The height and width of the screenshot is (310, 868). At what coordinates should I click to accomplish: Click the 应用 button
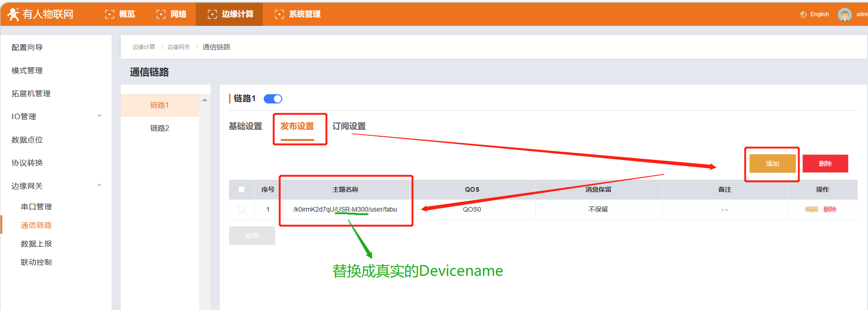252,236
